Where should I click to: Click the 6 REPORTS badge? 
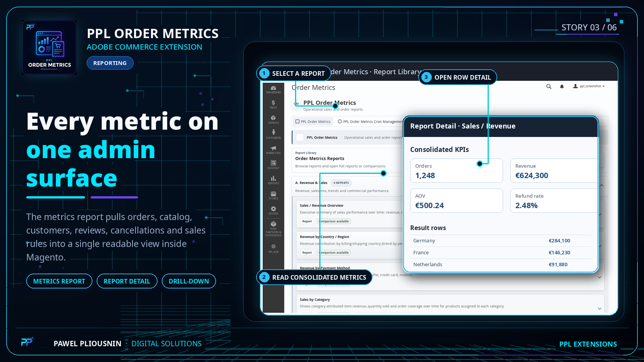tap(341, 183)
